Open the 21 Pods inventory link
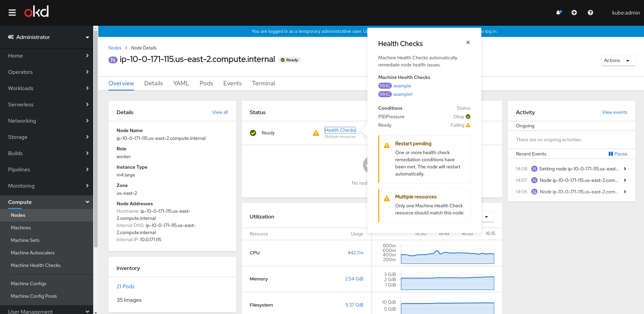Screen dimensions: 644x314 [125, 287]
